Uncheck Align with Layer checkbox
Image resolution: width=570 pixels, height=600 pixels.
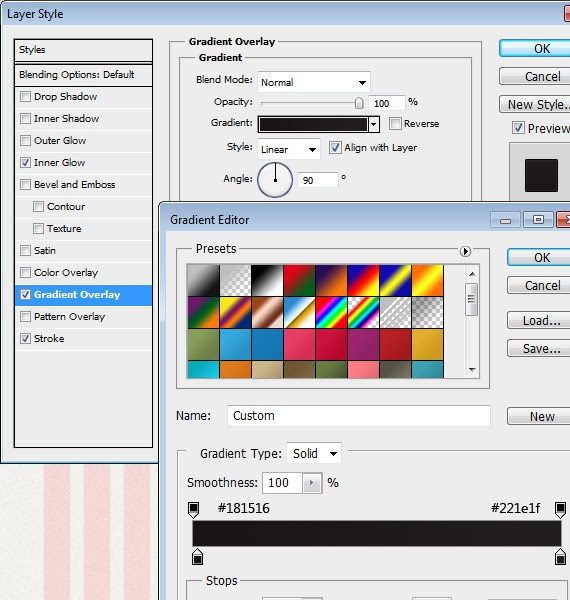click(335, 148)
